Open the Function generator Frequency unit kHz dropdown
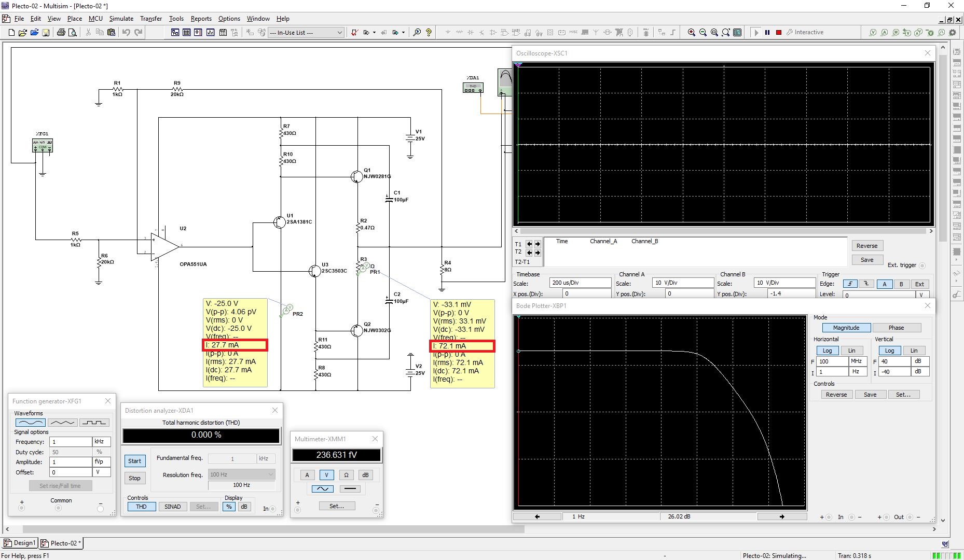The image size is (964, 560). click(x=101, y=442)
